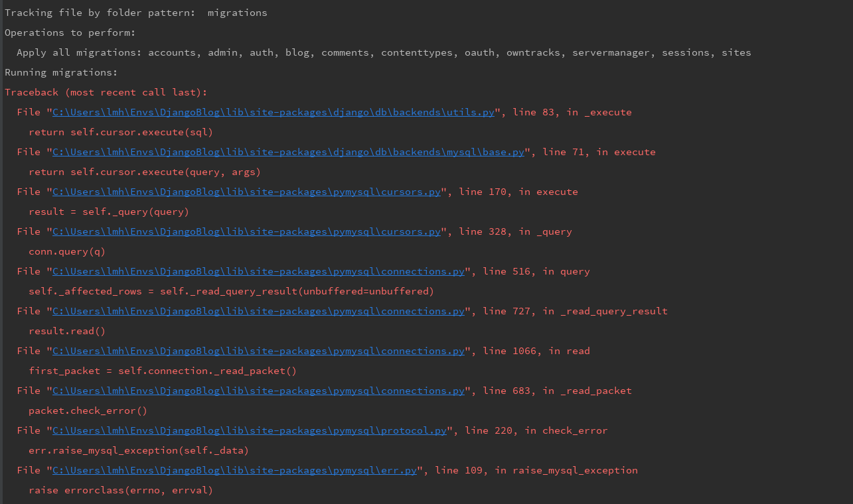
Task: Open the django backends utils.py file link
Action: tap(273, 112)
